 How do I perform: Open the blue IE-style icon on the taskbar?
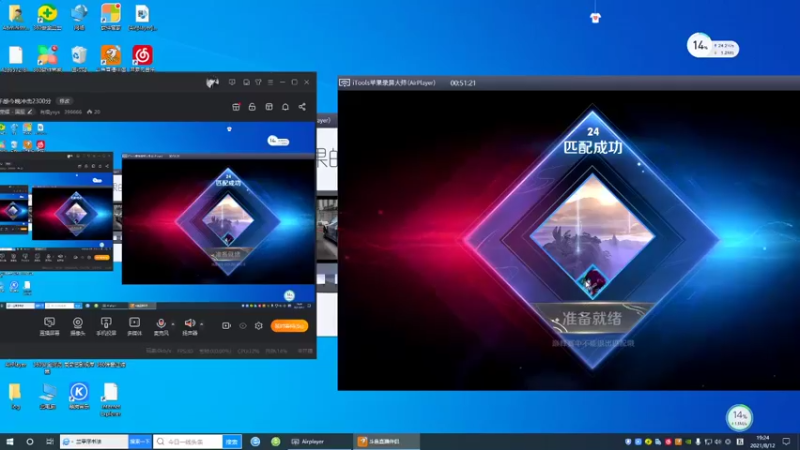[x=256, y=441]
